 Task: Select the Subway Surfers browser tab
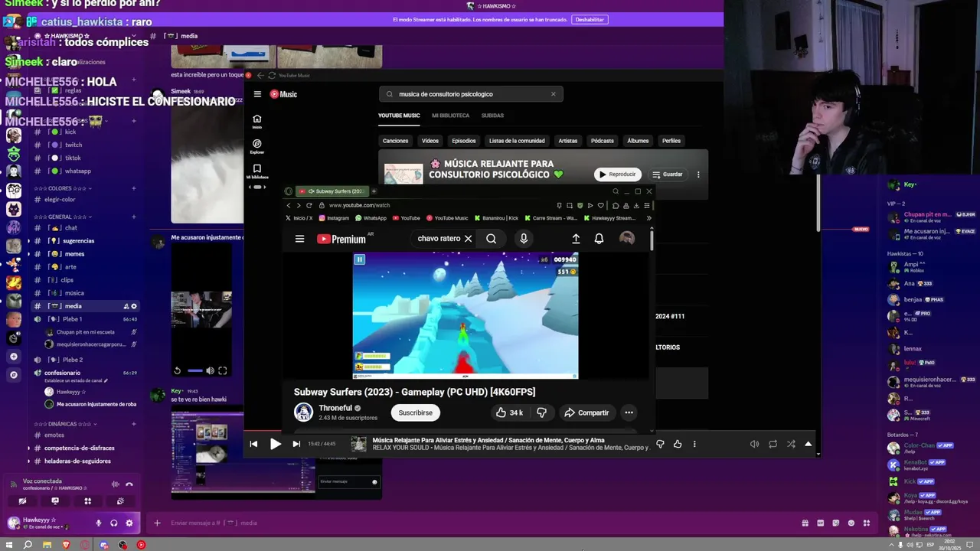tap(331, 191)
